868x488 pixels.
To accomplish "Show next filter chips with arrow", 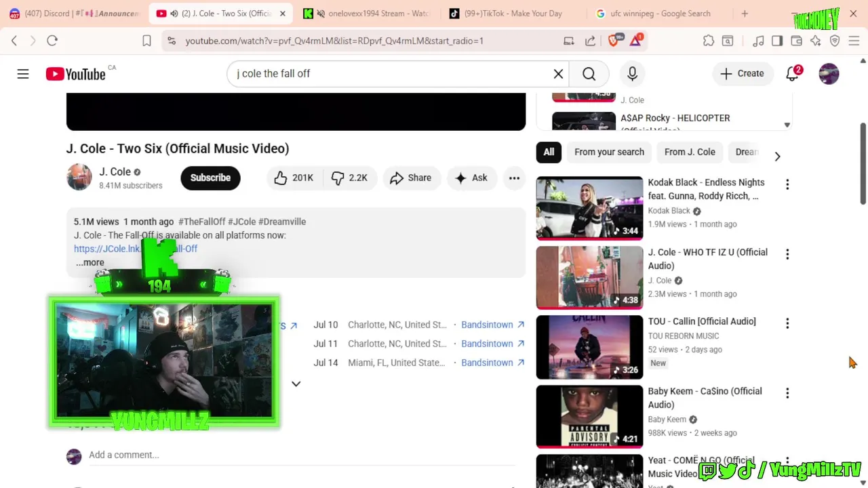I will coord(777,156).
